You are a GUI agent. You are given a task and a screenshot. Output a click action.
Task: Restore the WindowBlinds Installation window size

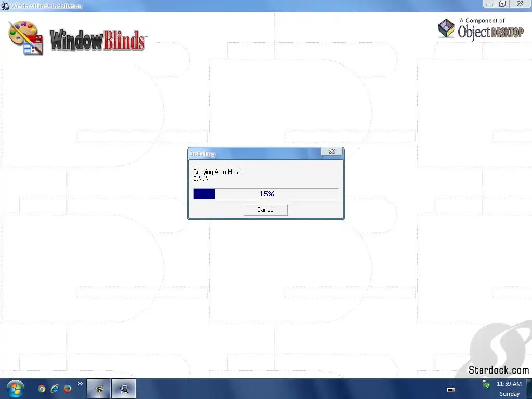[x=502, y=4]
